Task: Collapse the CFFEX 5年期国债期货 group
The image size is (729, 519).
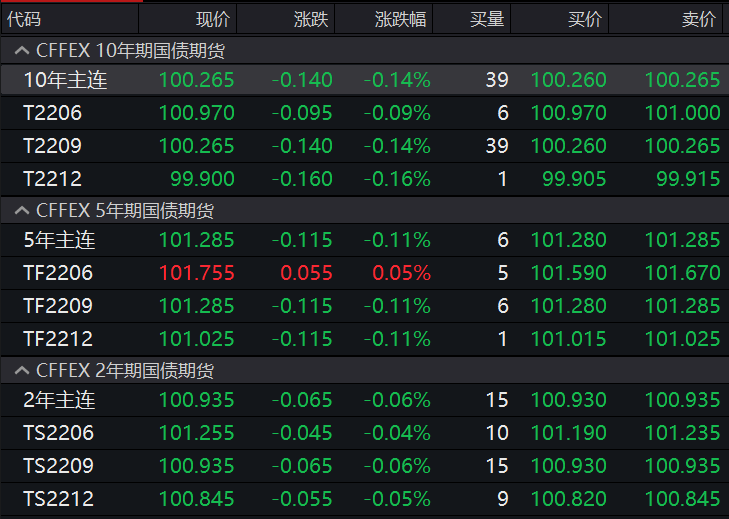Action: (x=21, y=211)
